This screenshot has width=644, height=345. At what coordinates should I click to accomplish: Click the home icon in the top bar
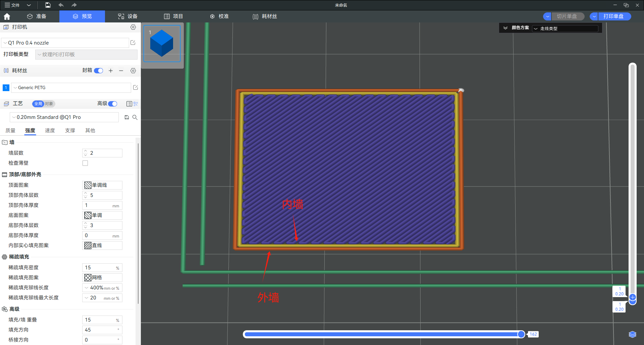point(7,16)
